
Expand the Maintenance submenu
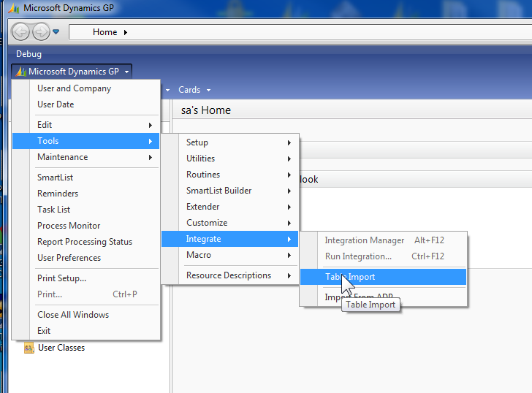pyautogui.click(x=85, y=157)
